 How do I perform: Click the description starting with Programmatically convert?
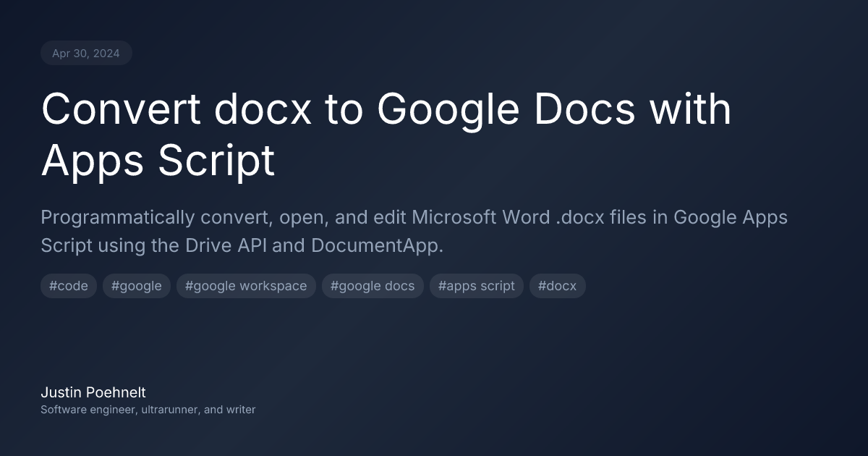pyautogui.click(x=414, y=232)
